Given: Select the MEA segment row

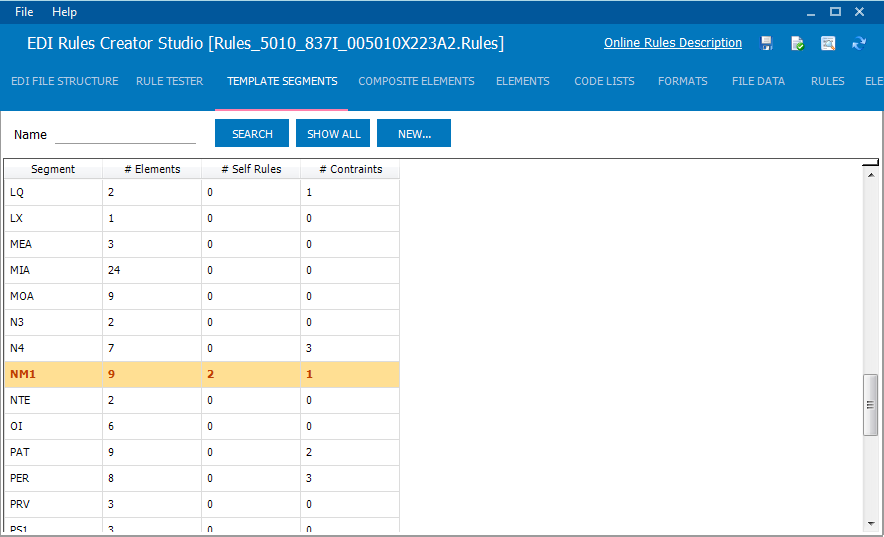Looking at the screenshot, I should [x=202, y=244].
